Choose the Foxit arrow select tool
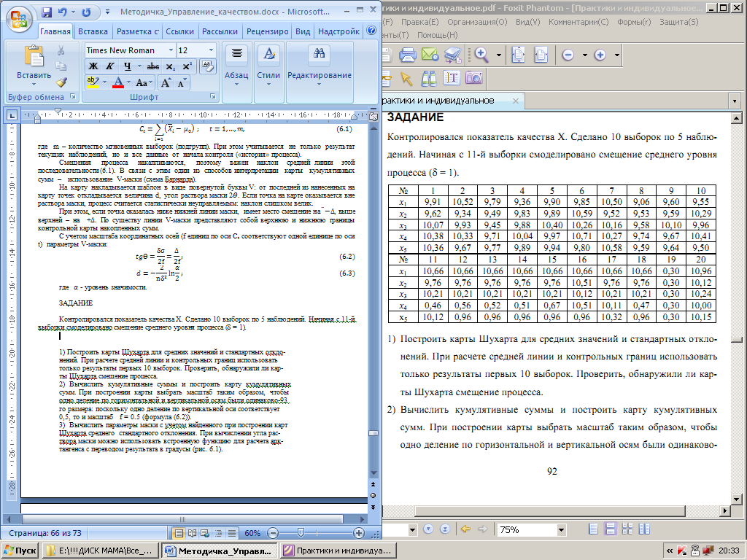The width and height of the screenshot is (747, 560). [x=406, y=78]
